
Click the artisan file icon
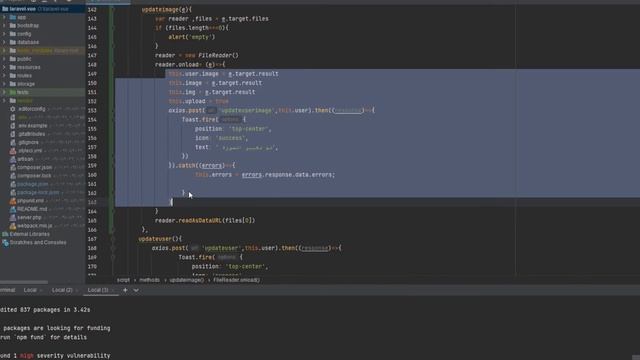click(x=13, y=159)
